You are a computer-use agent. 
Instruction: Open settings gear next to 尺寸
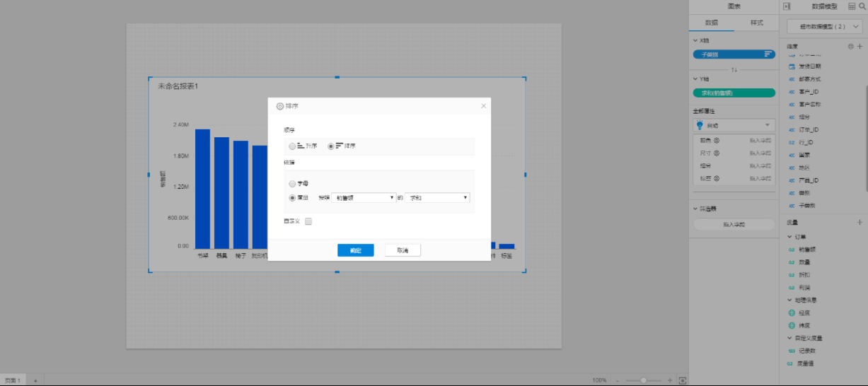pos(716,153)
